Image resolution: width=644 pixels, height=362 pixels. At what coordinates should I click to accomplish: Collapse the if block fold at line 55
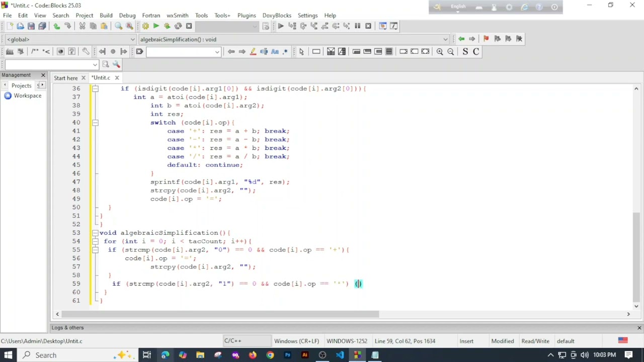[95, 250]
